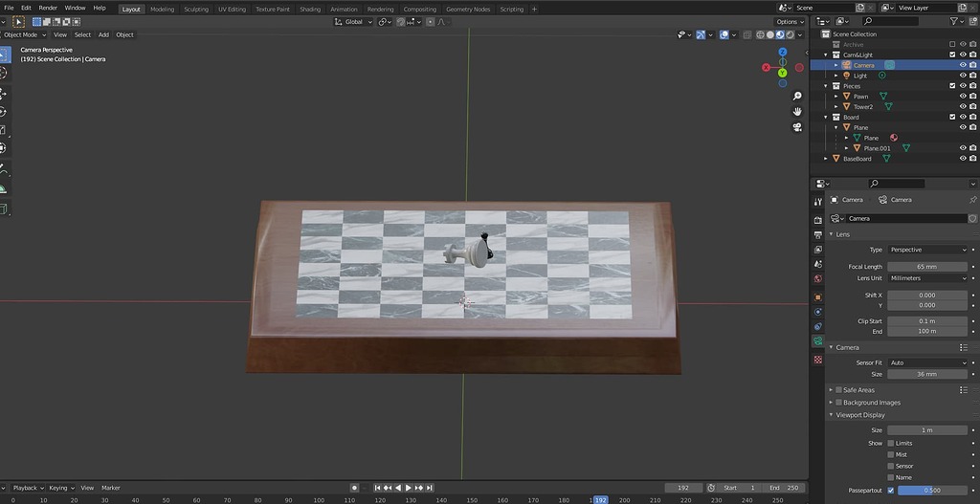This screenshot has height=504, width=980.
Task: Expand the Tower2 object in Outliner
Action: point(836,107)
